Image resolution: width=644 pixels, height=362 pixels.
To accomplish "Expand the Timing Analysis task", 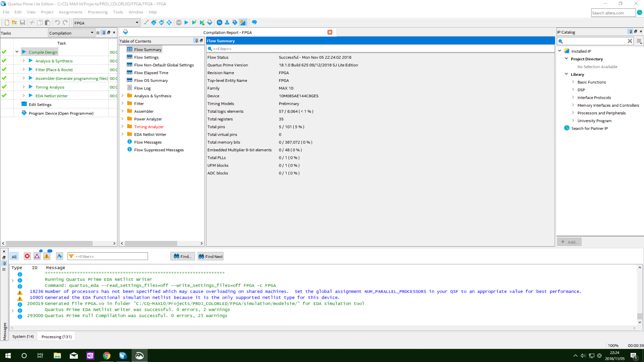I will coord(24,87).
